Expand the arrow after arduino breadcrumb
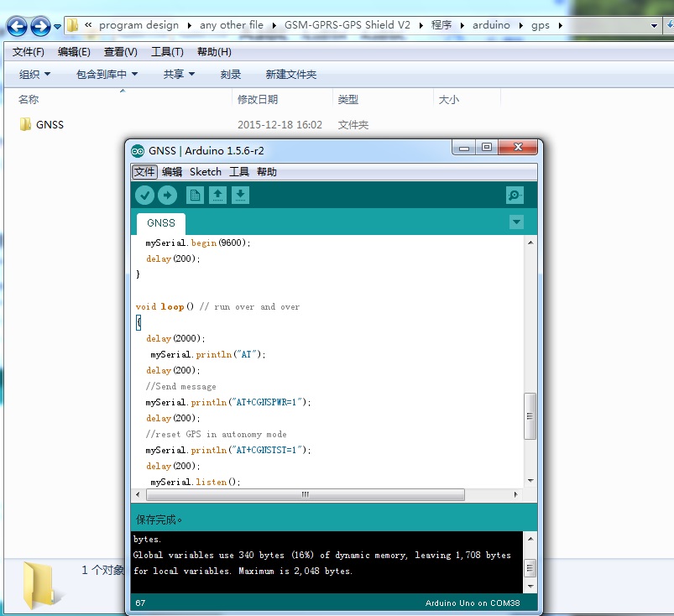674x616 pixels. click(520, 26)
